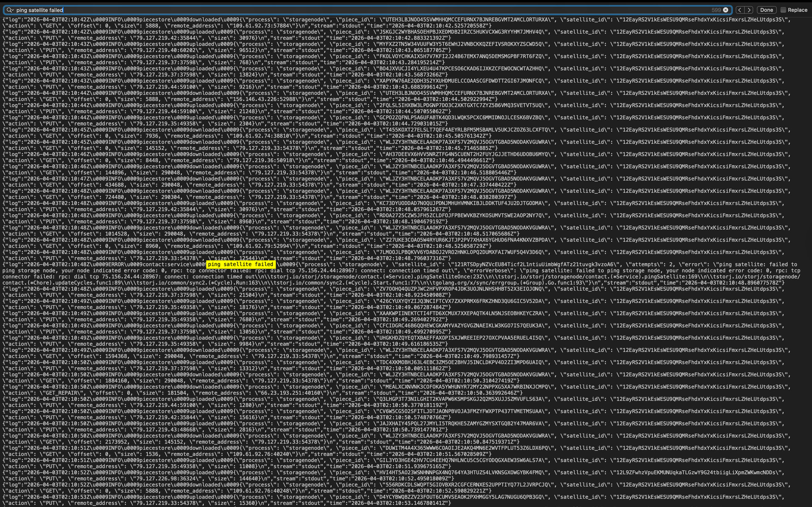
Task: Click satellite ID starting with 121RTSDpy
Action: (534, 264)
